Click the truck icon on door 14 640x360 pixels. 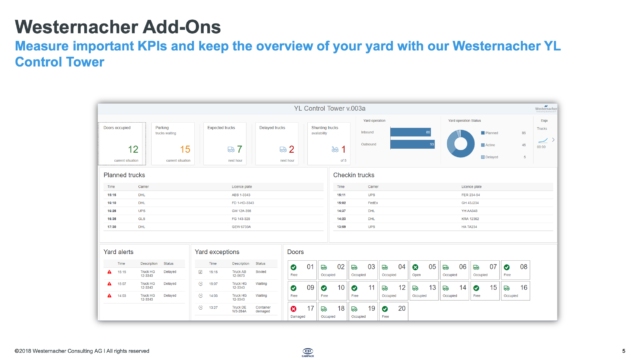tap(446, 288)
